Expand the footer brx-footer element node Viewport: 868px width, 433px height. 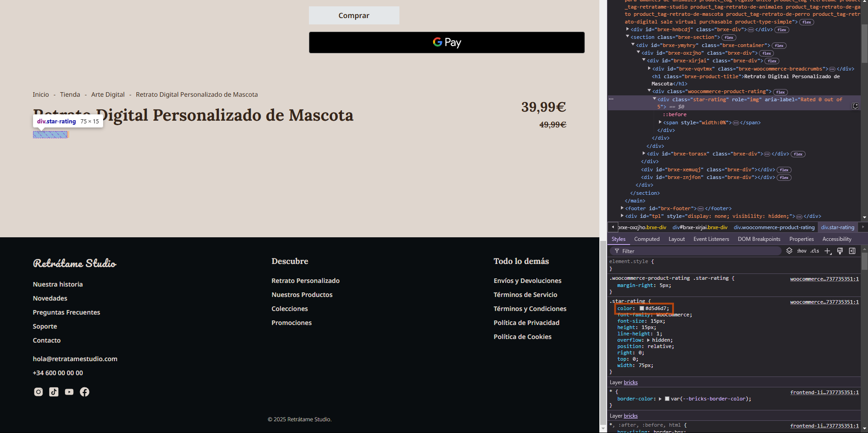click(x=622, y=208)
